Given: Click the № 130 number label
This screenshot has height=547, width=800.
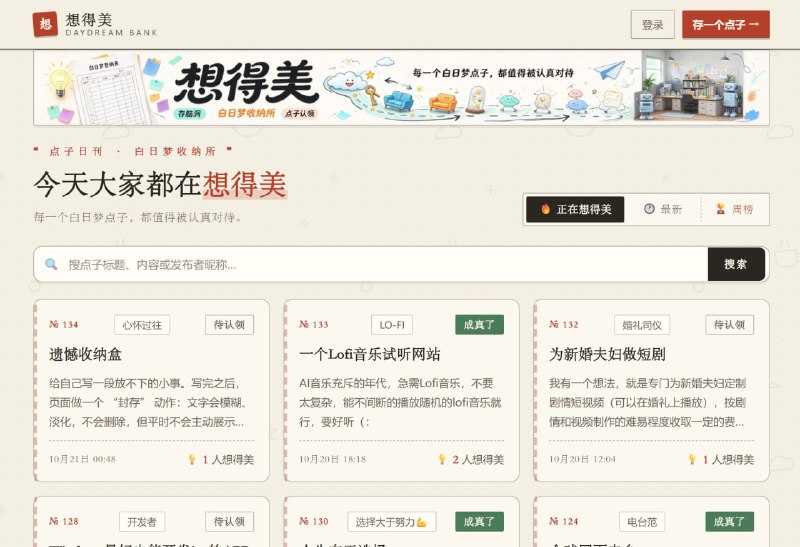Looking at the screenshot, I should (x=314, y=521).
